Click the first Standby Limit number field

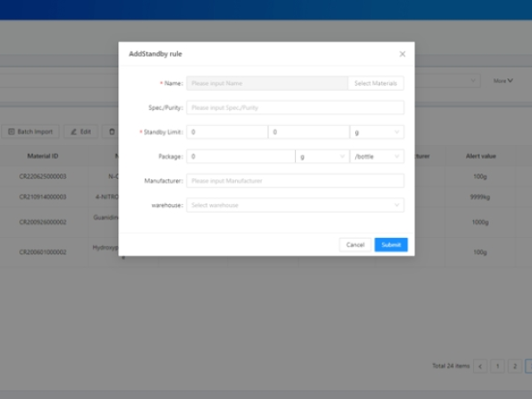[x=227, y=132]
